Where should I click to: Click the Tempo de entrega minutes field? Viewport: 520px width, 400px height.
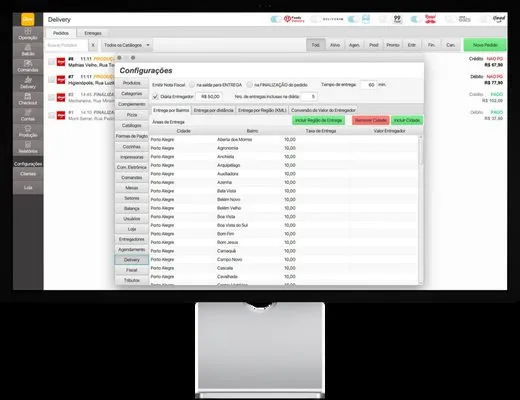(x=368, y=85)
